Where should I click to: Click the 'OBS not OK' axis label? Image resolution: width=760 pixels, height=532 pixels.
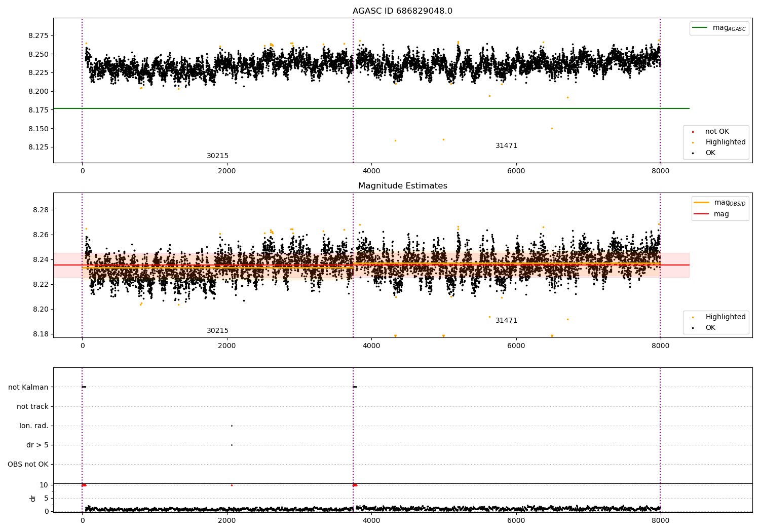[28, 464]
